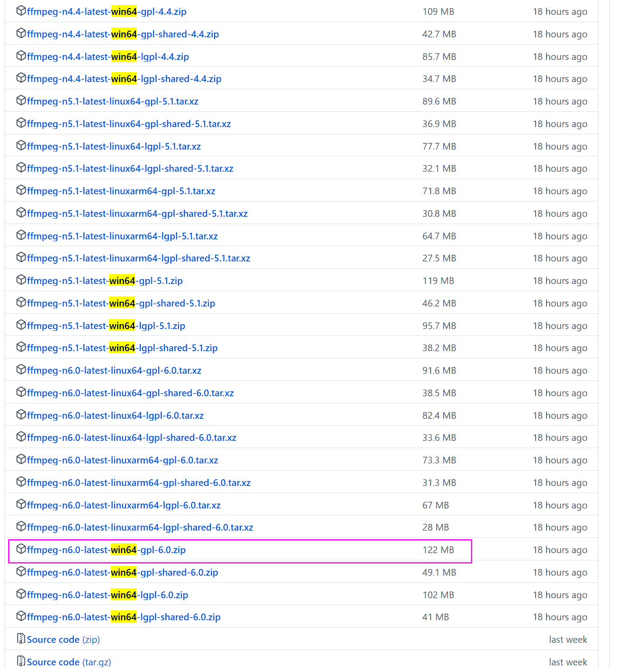Click package icon beside ffmpeg-n5.1-latest-linux64-gpl-shared-5.1.tar.xz
This screenshot has width=644, height=669.
click(x=21, y=123)
